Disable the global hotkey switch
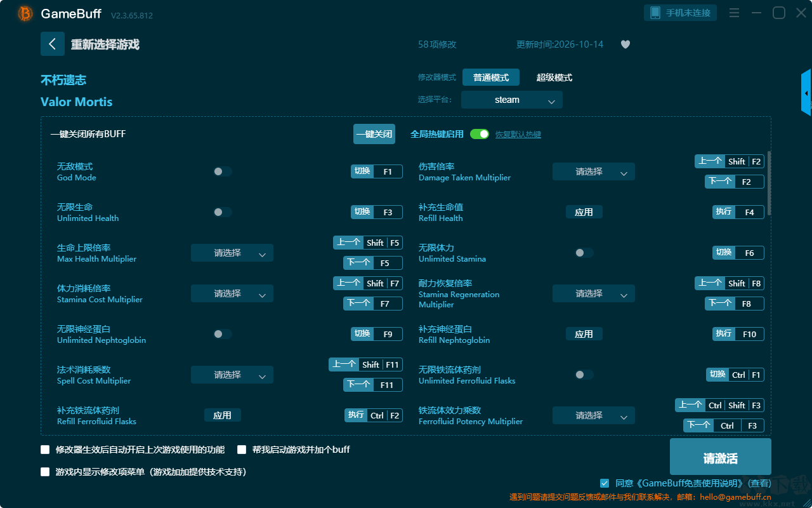This screenshot has width=812, height=508. [x=480, y=134]
